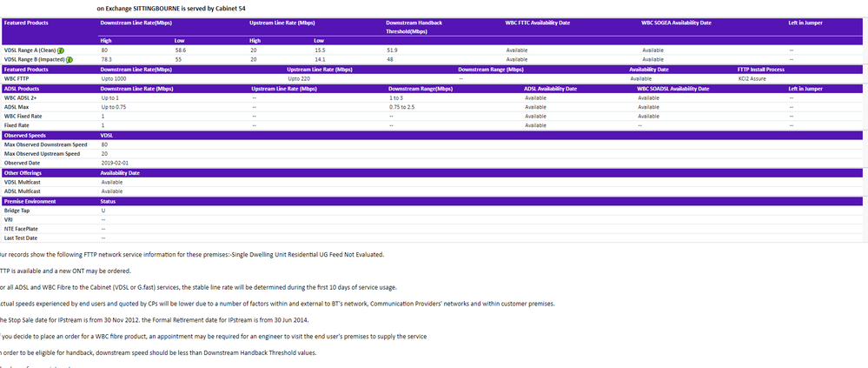Click the Observed Date value 2019-02-01
Viewport: 868px width, 368px height.
pyautogui.click(x=115, y=163)
